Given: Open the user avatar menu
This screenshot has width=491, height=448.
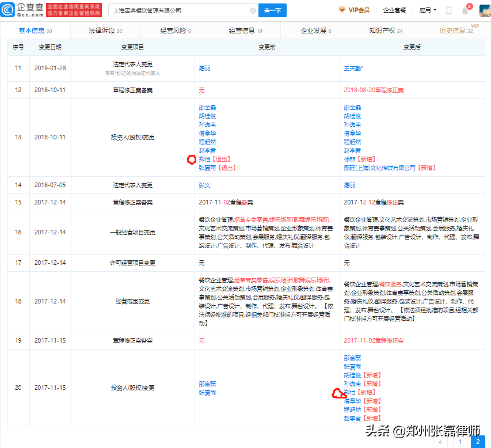Looking at the screenshot, I should 484,10.
